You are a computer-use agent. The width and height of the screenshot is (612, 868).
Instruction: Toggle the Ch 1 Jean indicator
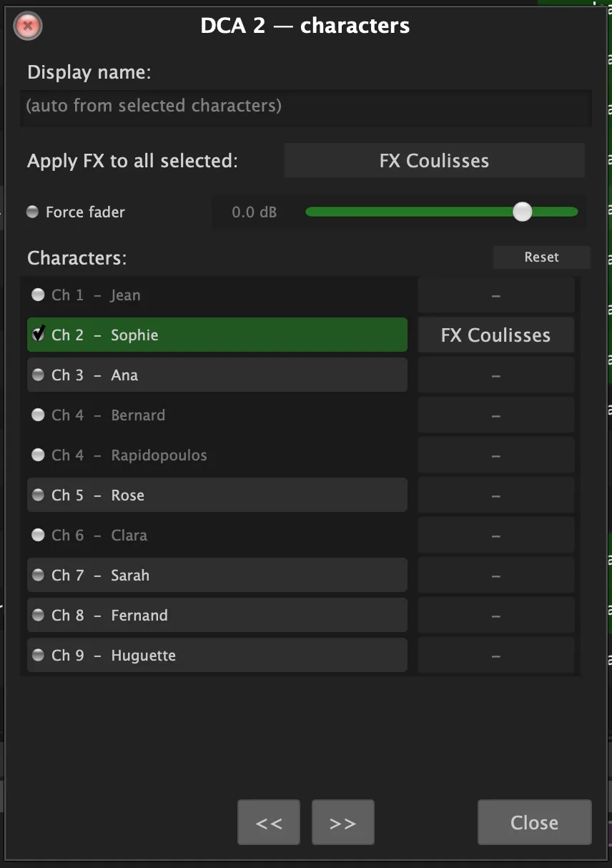tap(38, 295)
